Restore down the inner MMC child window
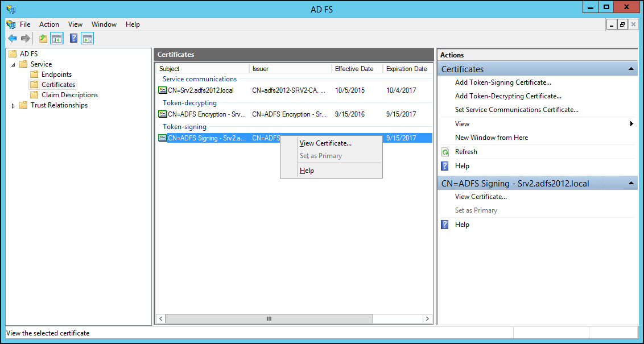 point(622,24)
